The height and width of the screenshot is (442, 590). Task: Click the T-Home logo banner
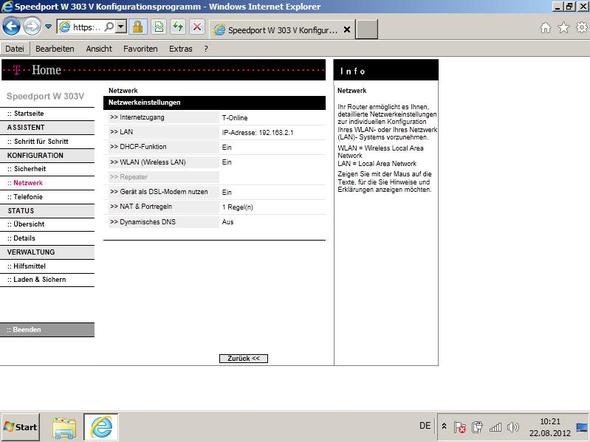click(x=163, y=70)
